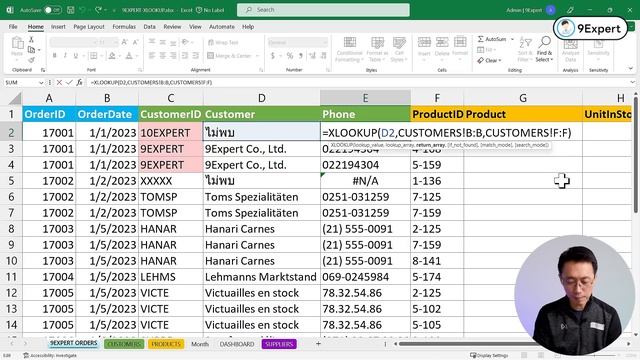Apply the Font Color swatch
This screenshot has height=360, width=640.
pyautogui.click(x=129, y=56)
